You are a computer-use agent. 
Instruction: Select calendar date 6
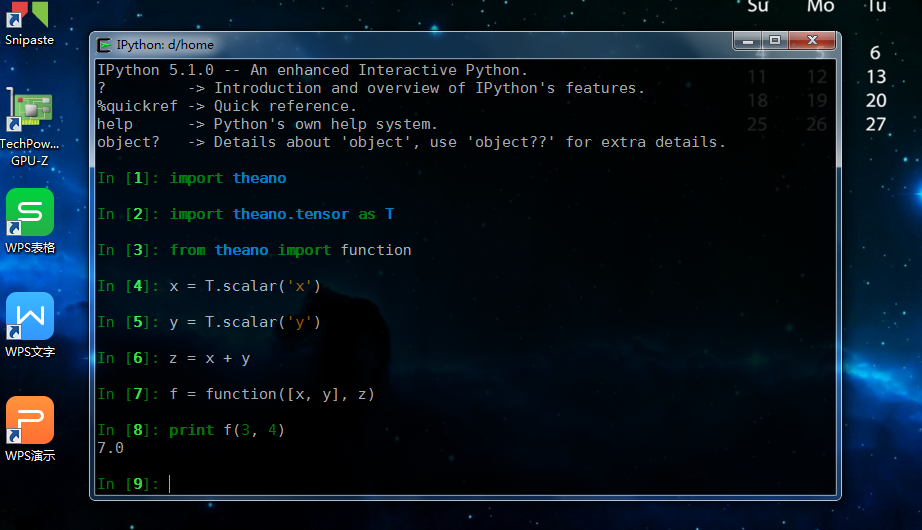tap(875, 53)
